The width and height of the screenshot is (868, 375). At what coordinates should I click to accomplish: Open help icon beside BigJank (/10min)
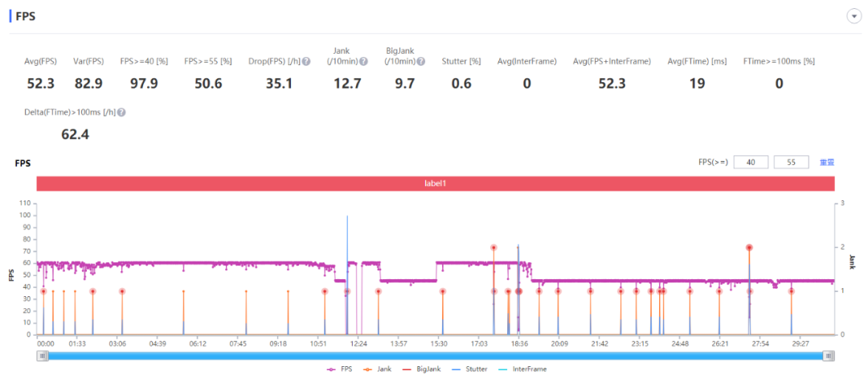(x=420, y=61)
